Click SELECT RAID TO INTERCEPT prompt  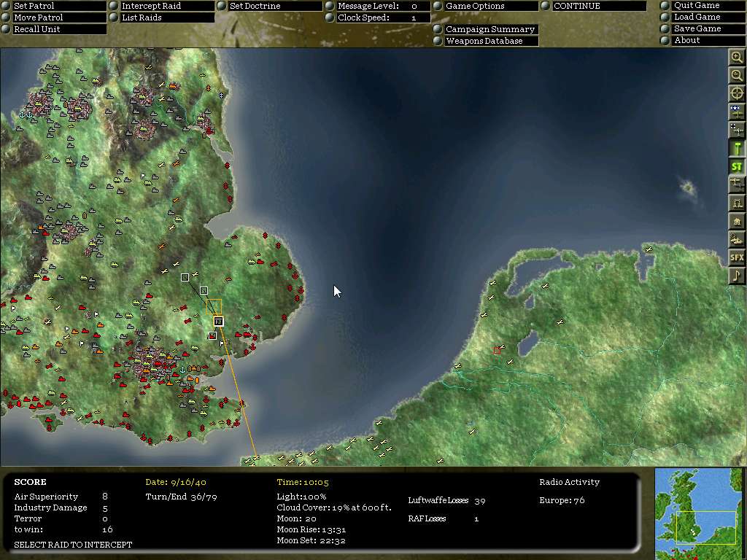[73, 544]
